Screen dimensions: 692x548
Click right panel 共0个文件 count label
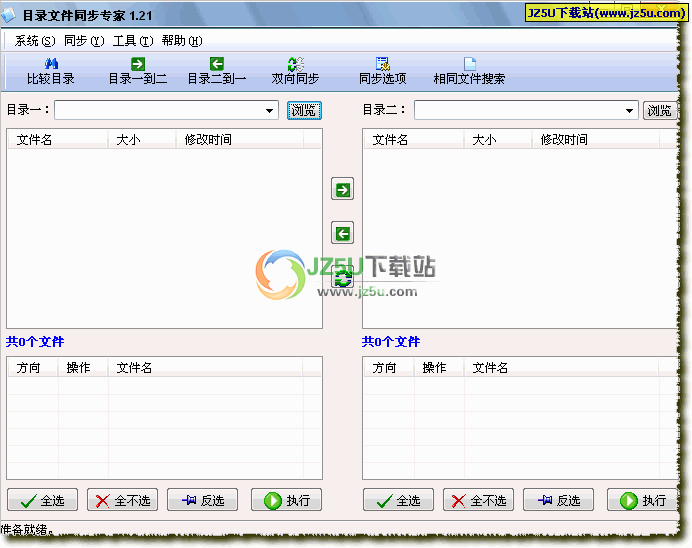pos(391,342)
